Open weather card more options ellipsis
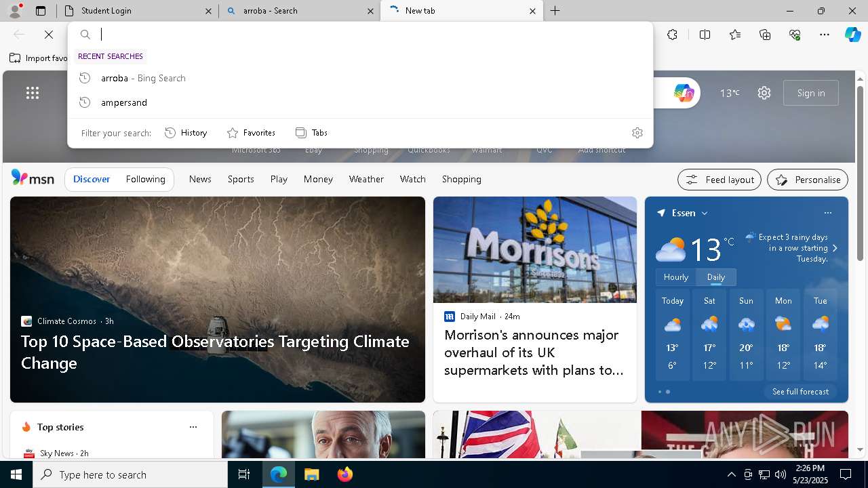This screenshot has width=868, height=488. pos(827,213)
